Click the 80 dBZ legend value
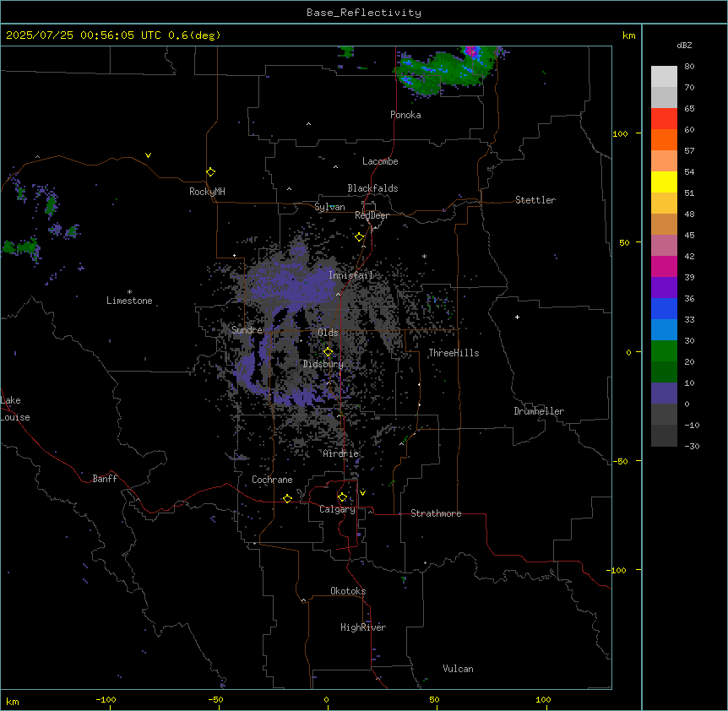 689,67
